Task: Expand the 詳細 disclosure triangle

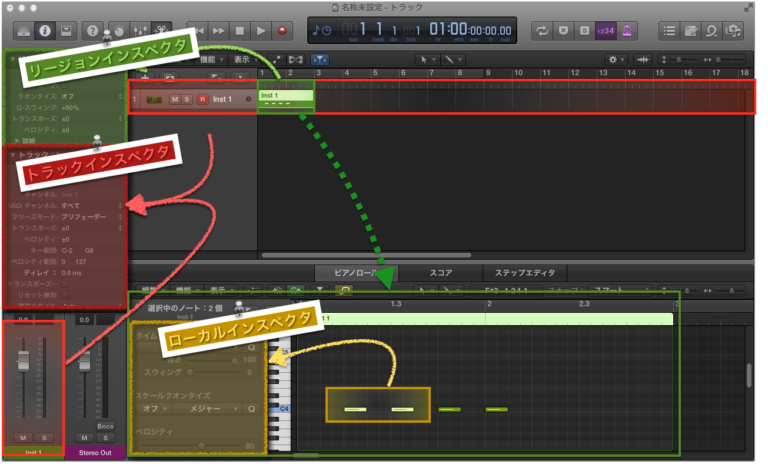Action: coord(17,141)
